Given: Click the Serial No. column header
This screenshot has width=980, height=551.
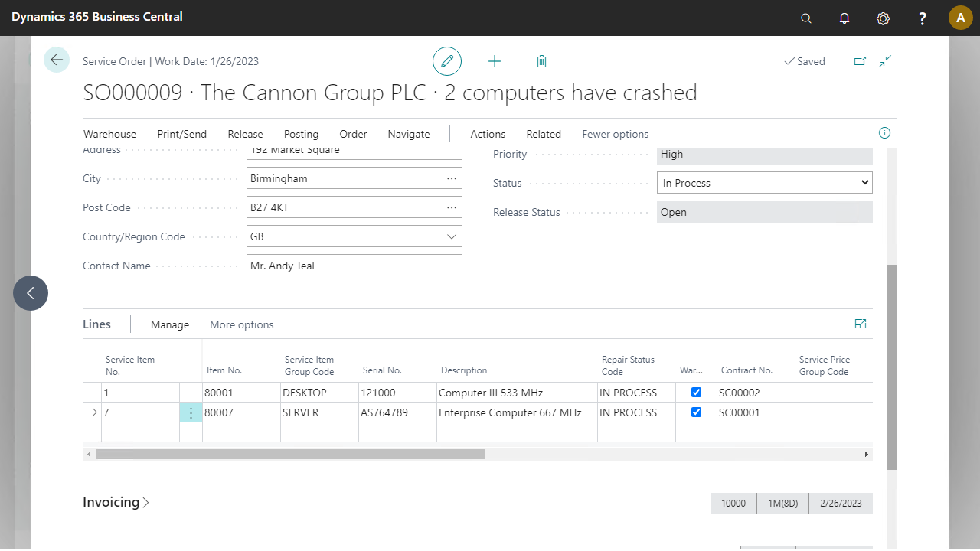Looking at the screenshot, I should click(x=382, y=370).
